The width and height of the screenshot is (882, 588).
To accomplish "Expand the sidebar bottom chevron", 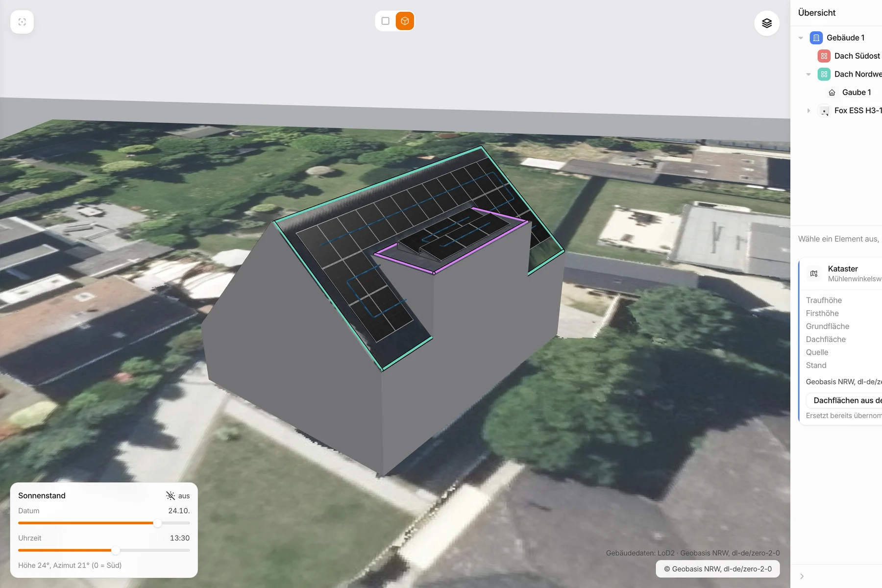I will tap(802, 576).
